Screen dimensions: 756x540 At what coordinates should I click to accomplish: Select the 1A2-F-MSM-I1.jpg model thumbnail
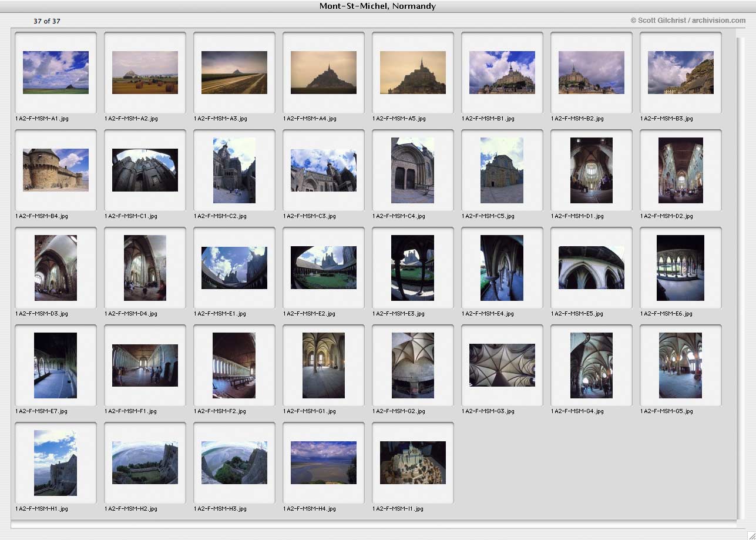(x=413, y=462)
